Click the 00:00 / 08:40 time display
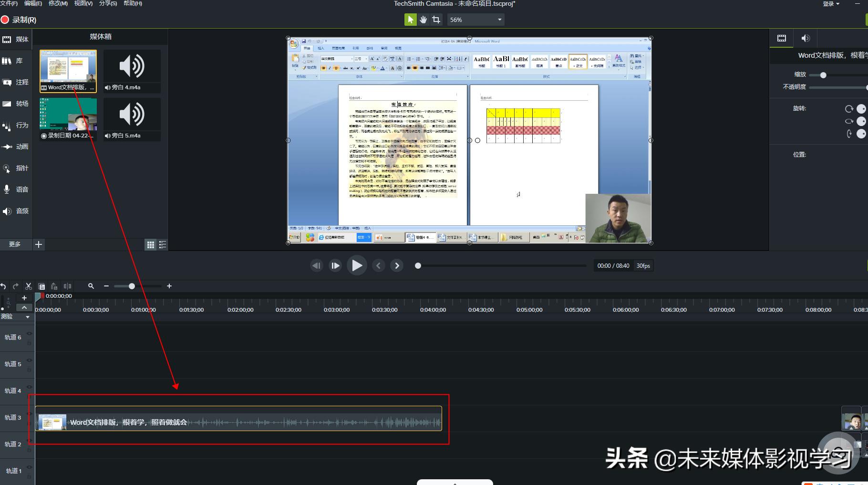 point(613,266)
